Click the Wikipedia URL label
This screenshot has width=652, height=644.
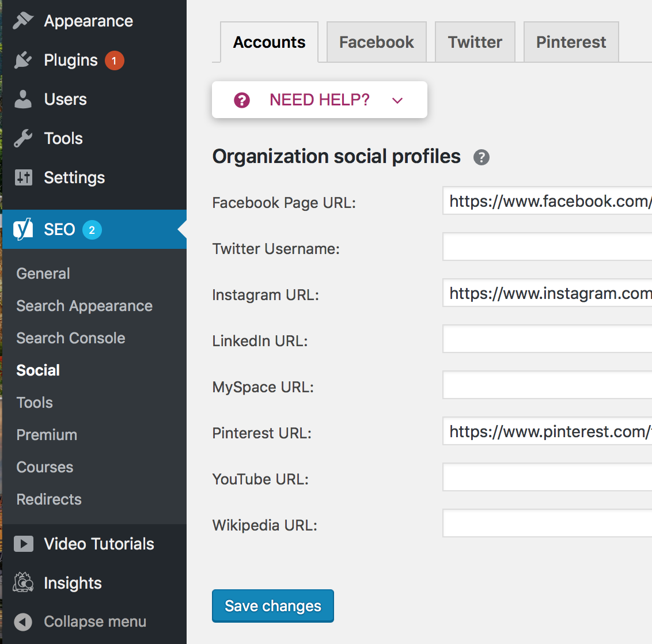[264, 525]
